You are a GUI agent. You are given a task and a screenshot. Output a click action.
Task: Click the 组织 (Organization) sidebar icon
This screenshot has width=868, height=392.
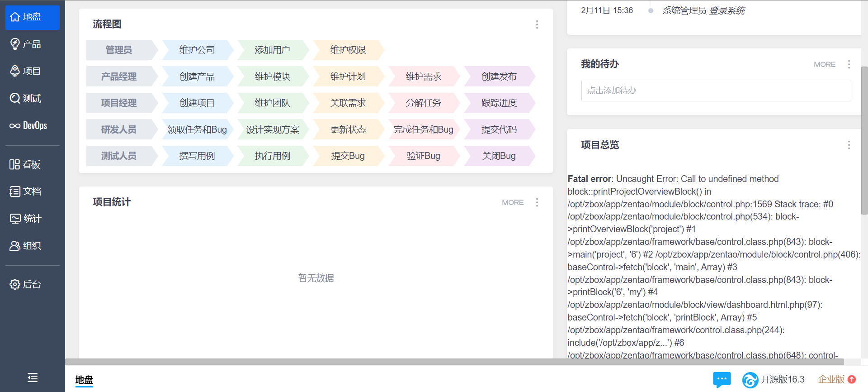point(15,246)
